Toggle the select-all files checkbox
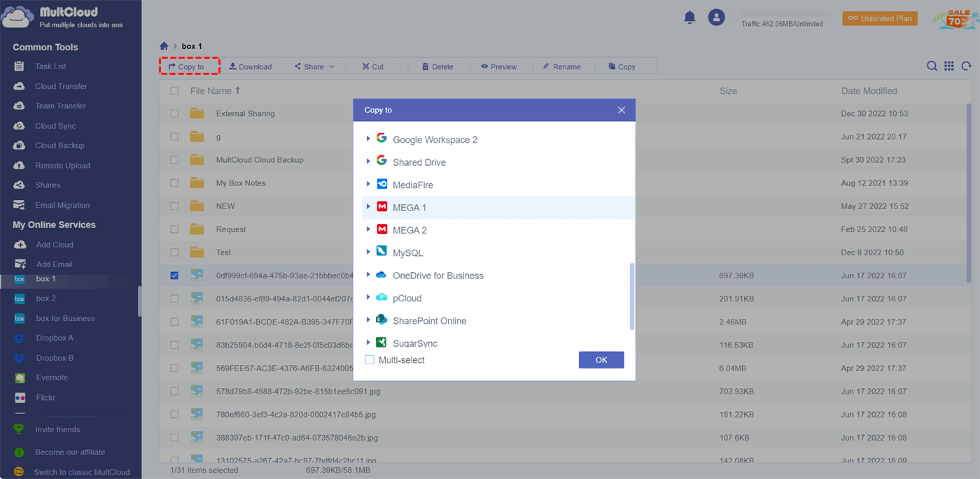Screen dimensions: 980x479 click(174, 91)
